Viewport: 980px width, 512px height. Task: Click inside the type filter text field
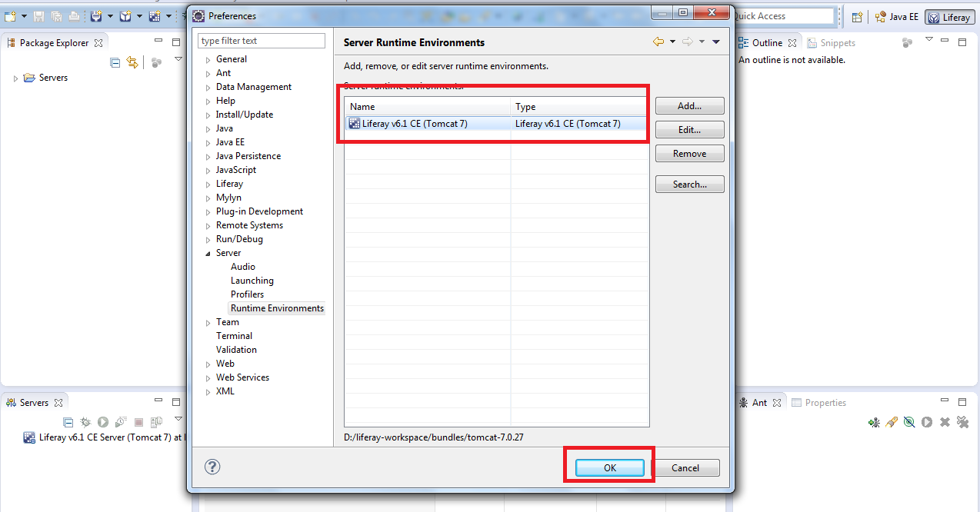[x=261, y=39]
